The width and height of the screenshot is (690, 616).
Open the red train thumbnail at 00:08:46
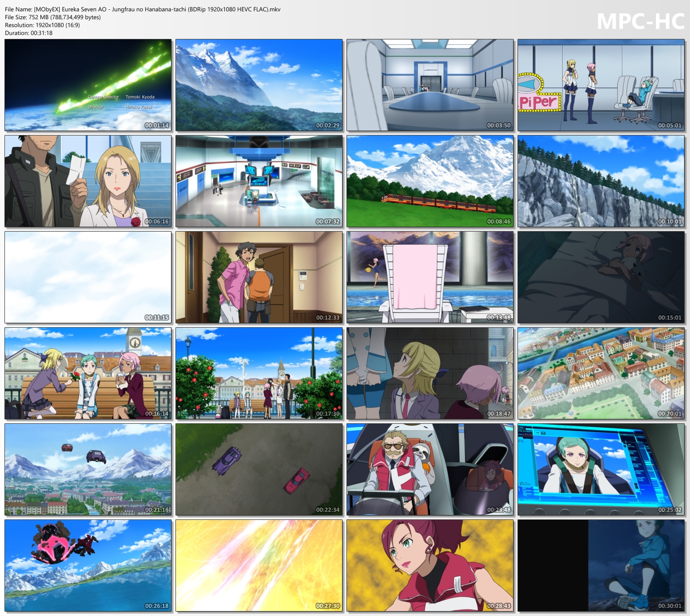pos(430,181)
